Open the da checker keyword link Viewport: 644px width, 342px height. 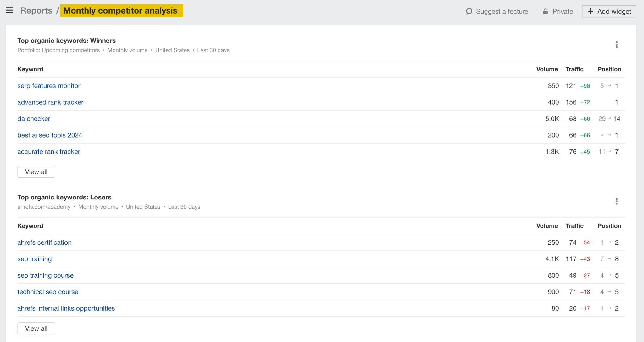[34, 119]
